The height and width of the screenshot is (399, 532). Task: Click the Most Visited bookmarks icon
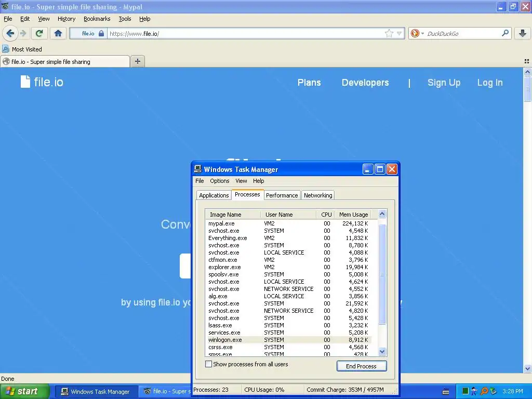(x=6, y=49)
